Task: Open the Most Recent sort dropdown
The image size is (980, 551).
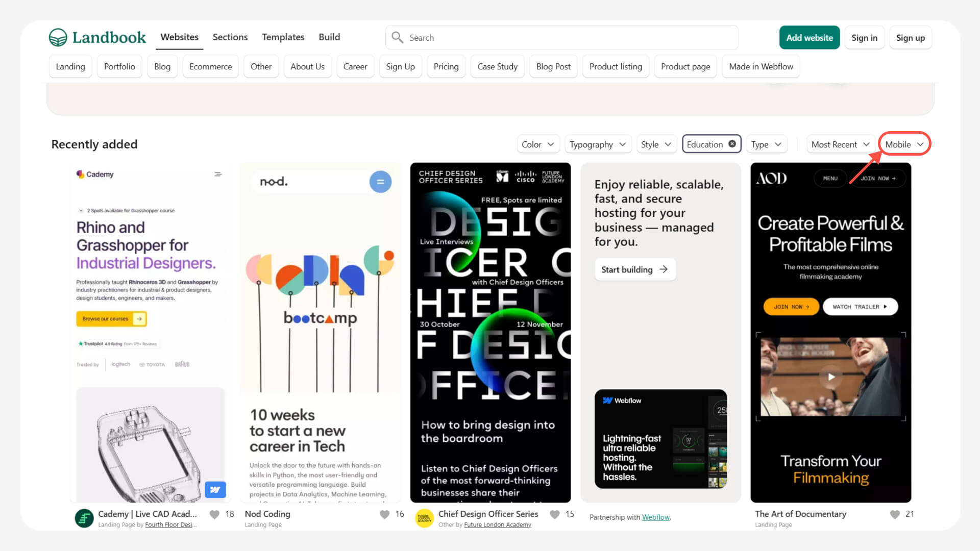Action: coord(841,144)
